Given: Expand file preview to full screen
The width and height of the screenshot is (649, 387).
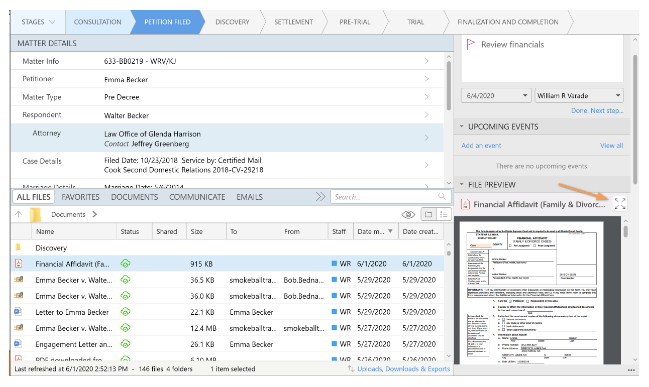Looking at the screenshot, I should 620,203.
